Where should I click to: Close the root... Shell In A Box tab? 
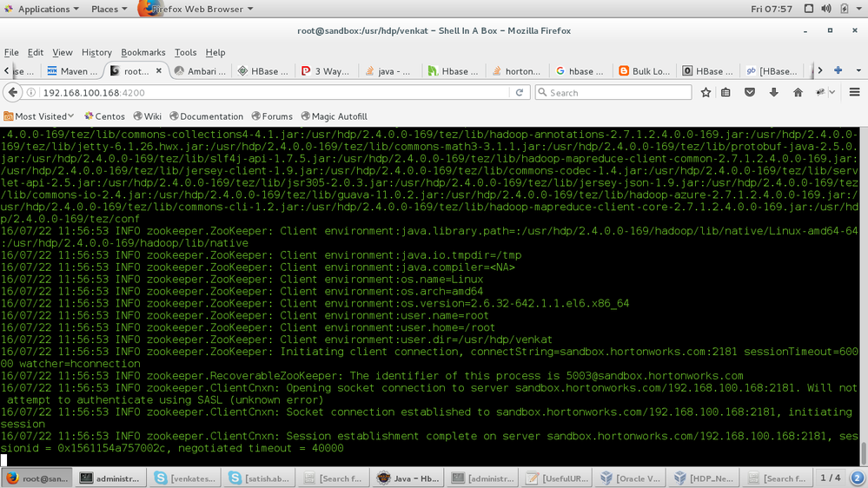point(159,71)
